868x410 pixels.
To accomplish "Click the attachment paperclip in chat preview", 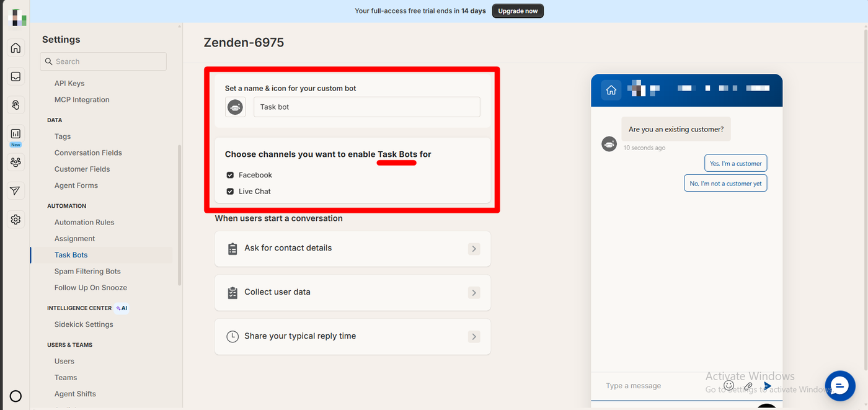I will (x=748, y=386).
